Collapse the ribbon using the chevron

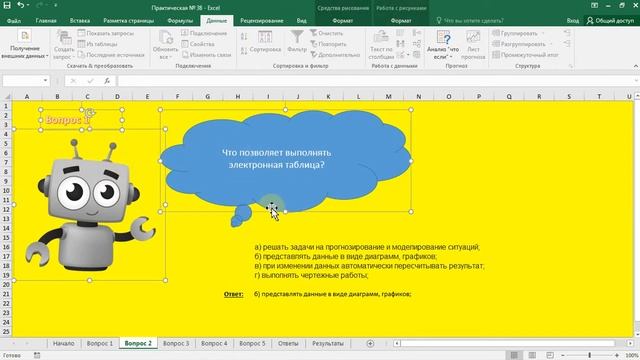(636, 66)
